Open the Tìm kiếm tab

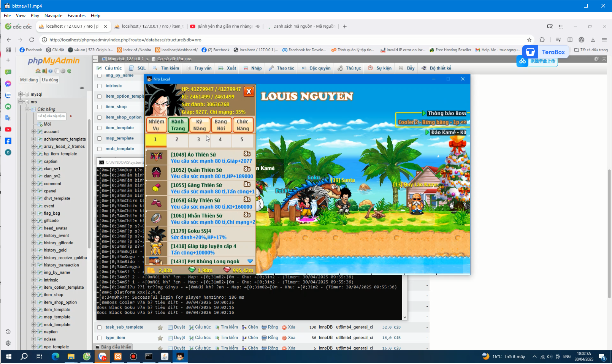coord(166,68)
